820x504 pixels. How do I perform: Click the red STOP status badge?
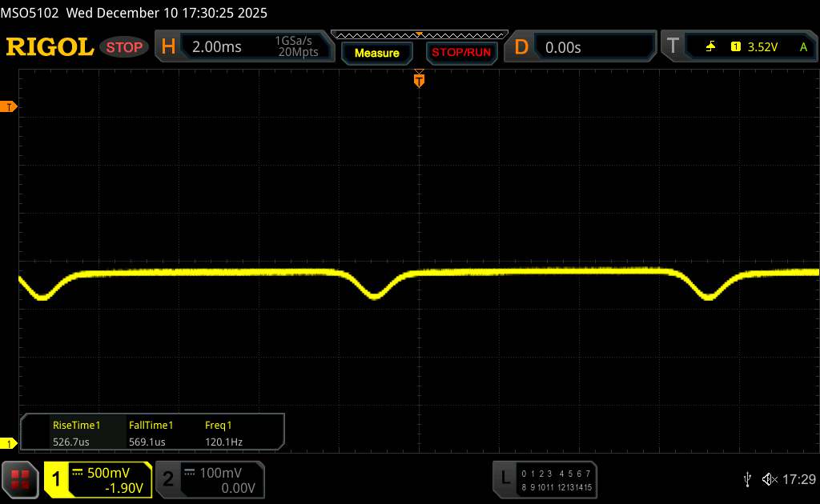coord(125,47)
